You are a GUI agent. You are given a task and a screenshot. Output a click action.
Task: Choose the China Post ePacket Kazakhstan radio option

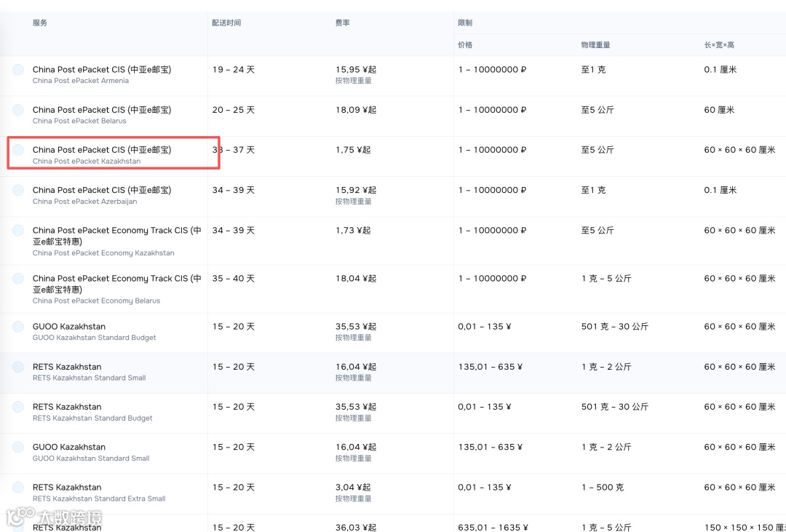[x=18, y=150]
